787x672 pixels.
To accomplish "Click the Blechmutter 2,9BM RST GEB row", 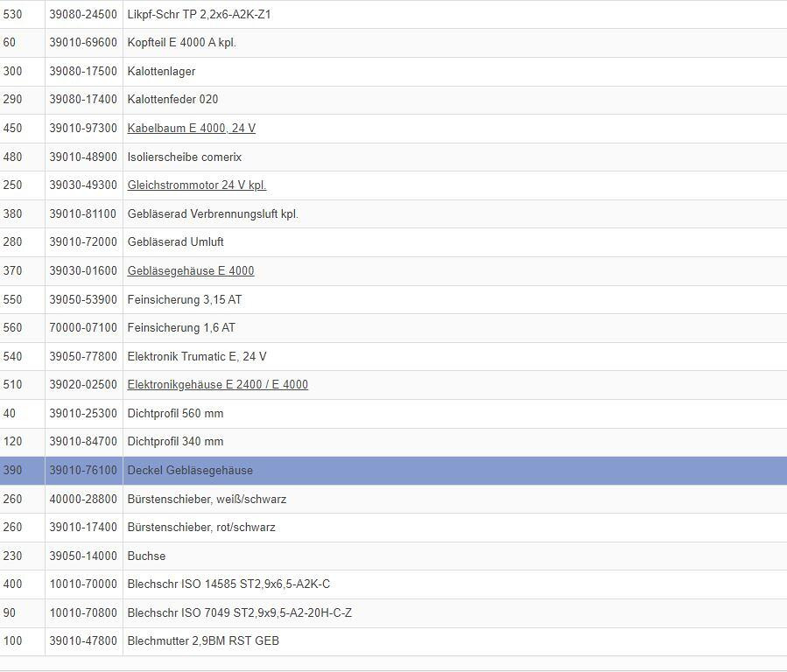I will click(203, 641).
